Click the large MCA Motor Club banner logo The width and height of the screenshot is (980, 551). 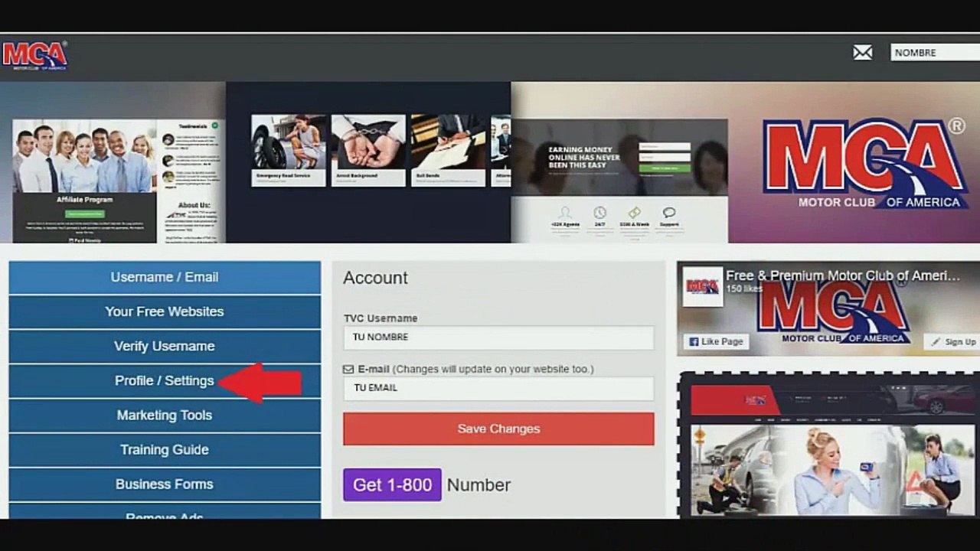click(865, 163)
